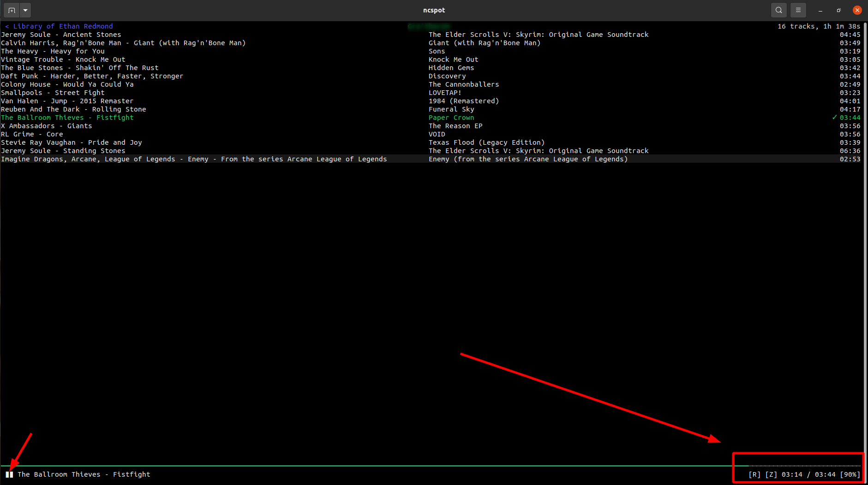
Task: Click the LOVETAP! album name
Action: coord(445,93)
